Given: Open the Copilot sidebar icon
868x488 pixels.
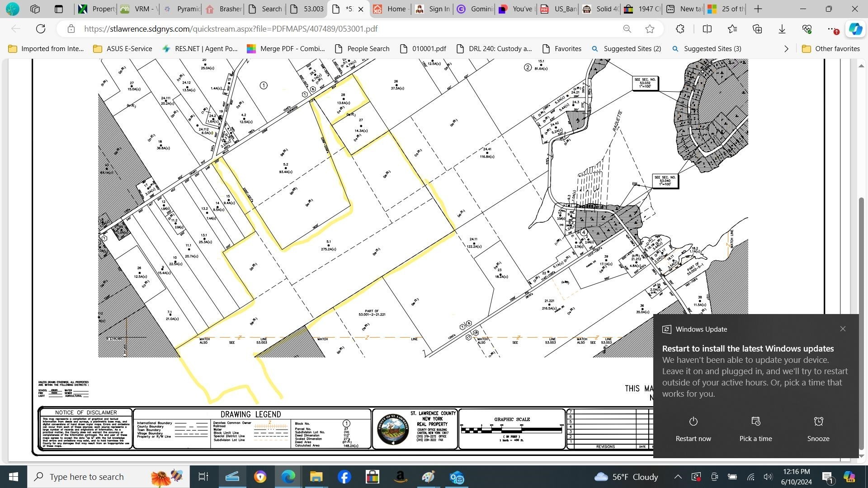Looking at the screenshot, I should (855, 29).
